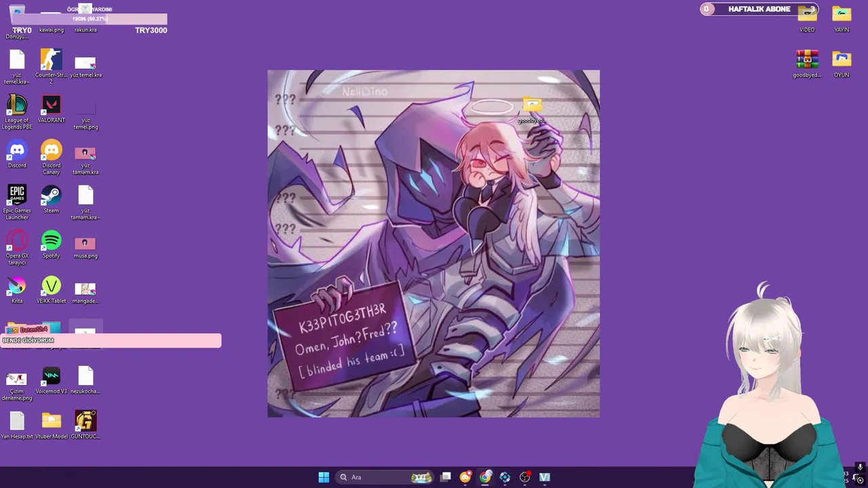This screenshot has width=868, height=488.
Task: Click the blue diamond app icon on taskbar
Action: click(505, 477)
